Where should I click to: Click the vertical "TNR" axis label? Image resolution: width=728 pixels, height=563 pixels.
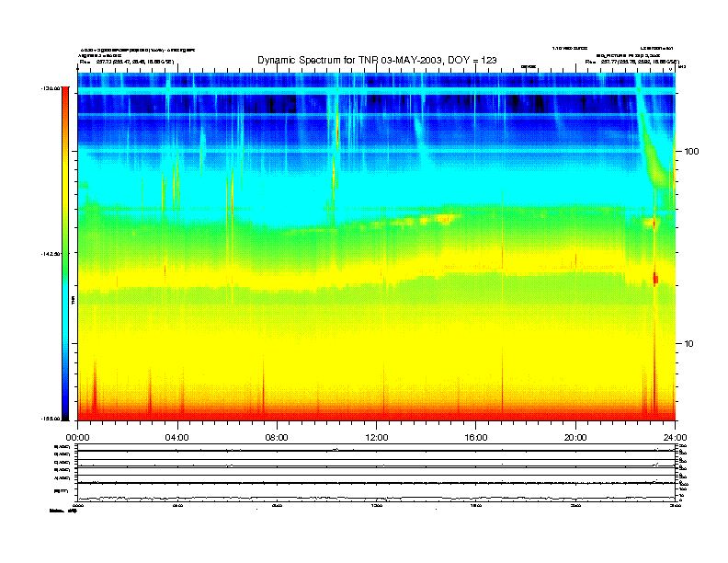coord(73,300)
